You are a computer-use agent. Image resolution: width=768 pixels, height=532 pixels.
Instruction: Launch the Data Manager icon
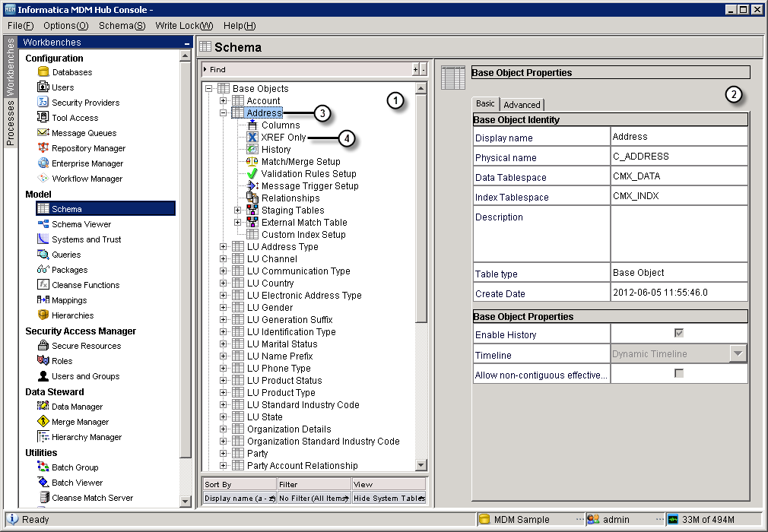43,406
